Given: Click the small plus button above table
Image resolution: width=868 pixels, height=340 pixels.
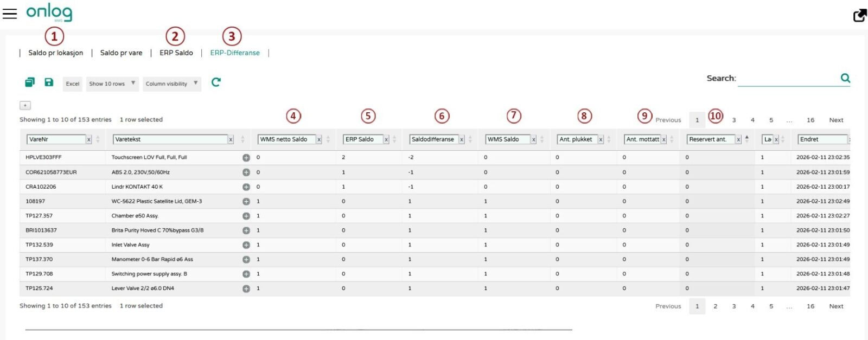Looking at the screenshot, I should point(25,105).
